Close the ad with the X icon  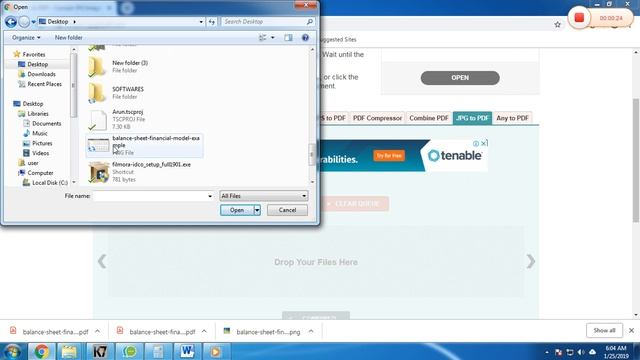(x=484, y=143)
